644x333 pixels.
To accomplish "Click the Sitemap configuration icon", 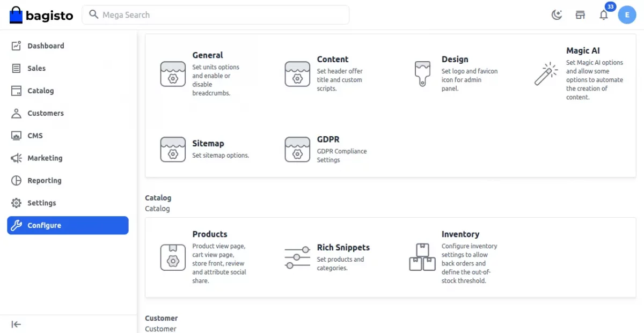I will [x=173, y=150].
